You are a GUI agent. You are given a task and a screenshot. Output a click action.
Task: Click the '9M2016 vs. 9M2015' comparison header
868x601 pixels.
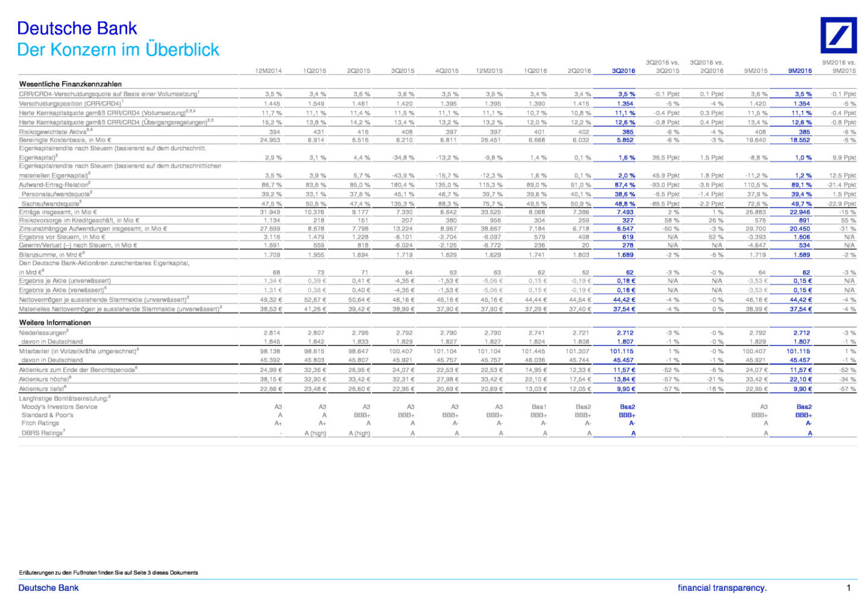coord(839,66)
